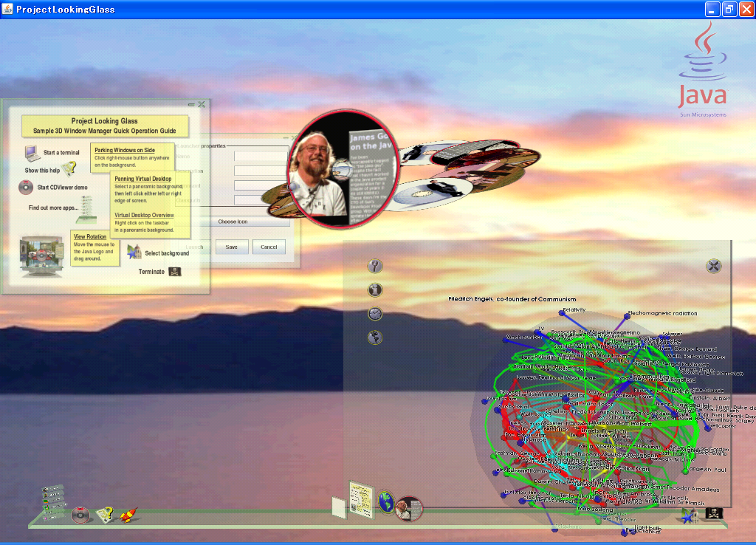Viewport: 756px width, 545px height.
Task: Click the 'Einstein, Albert' node label
Action: 709,398
